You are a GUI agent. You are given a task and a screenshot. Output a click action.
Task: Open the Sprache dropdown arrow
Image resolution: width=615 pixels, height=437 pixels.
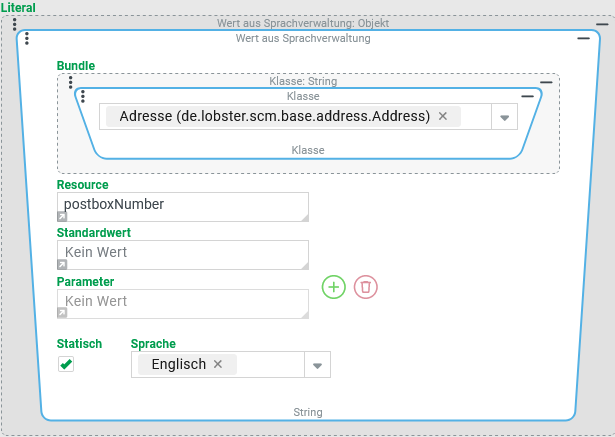click(317, 365)
